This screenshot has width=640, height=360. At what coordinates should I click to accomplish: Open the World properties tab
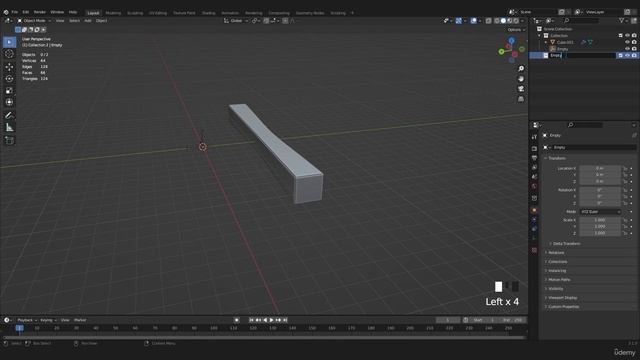point(534,186)
